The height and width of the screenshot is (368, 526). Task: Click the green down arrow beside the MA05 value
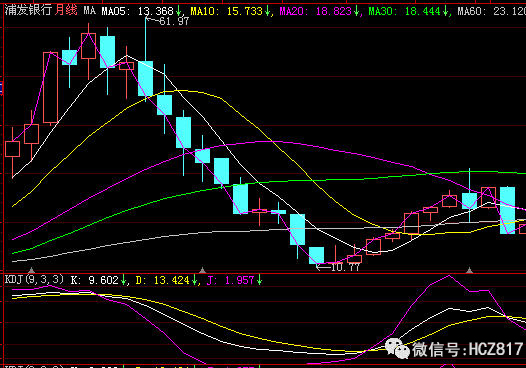(x=179, y=11)
